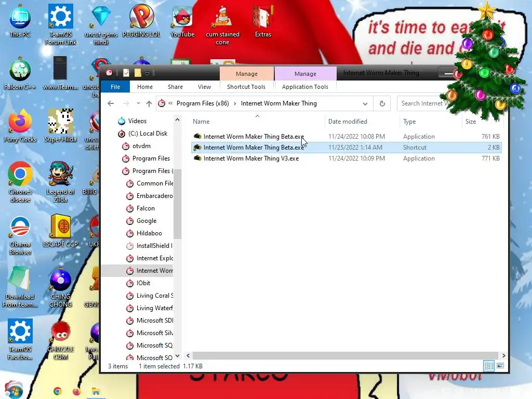The width and height of the screenshot is (532, 399).
Task: Open Customize Quick Access Toolbar dropdown
Action: [x=147, y=73]
